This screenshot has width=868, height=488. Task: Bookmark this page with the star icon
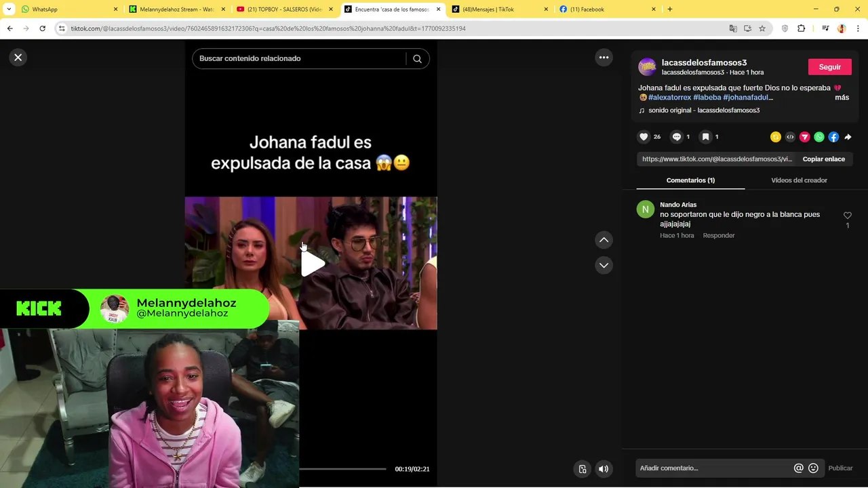tap(762, 28)
